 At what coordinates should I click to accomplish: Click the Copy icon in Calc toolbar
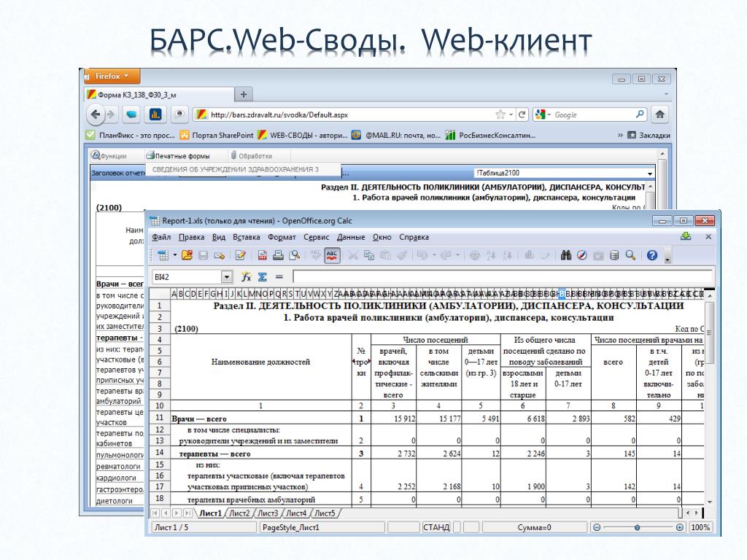click(x=368, y=255)
